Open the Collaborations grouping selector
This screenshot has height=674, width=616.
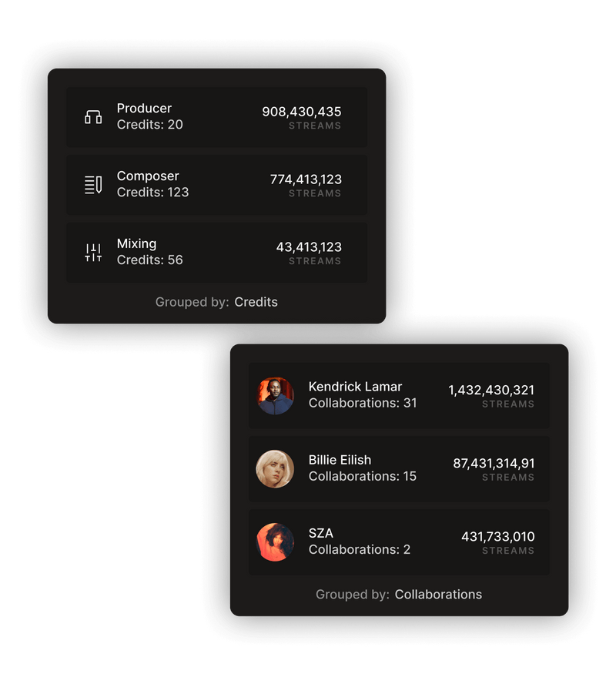coord(438,595)
